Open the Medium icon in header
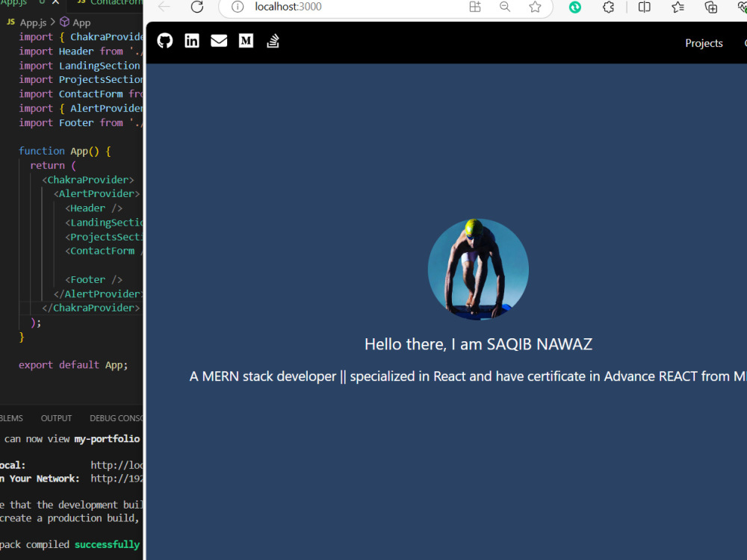 246,41
